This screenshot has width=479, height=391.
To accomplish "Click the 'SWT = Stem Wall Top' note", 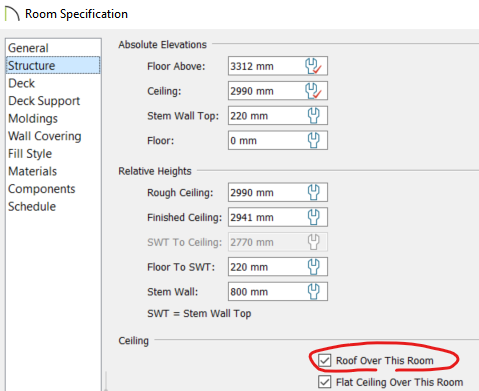I will pos(199,314).
